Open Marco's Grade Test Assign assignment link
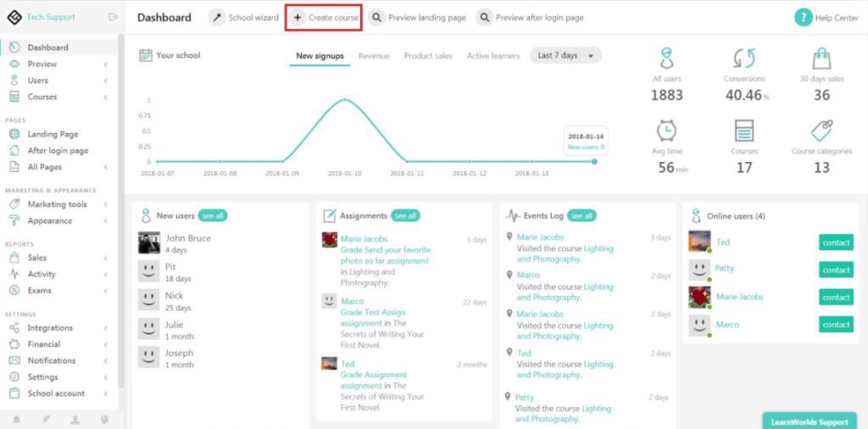Viewport: 868px width, 429px height. (x=373, y=318)
